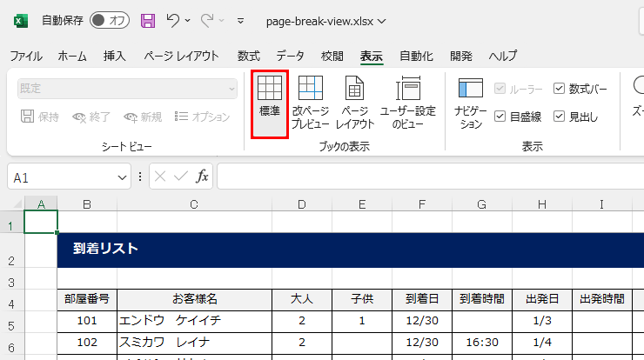Click the 1/4 departure date cell

542,343
